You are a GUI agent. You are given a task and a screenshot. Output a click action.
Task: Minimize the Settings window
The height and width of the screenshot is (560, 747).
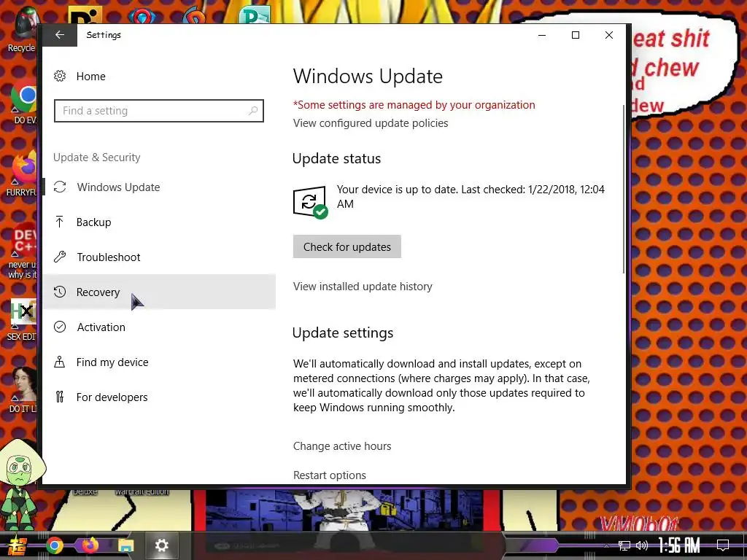(x=542, y=35)
